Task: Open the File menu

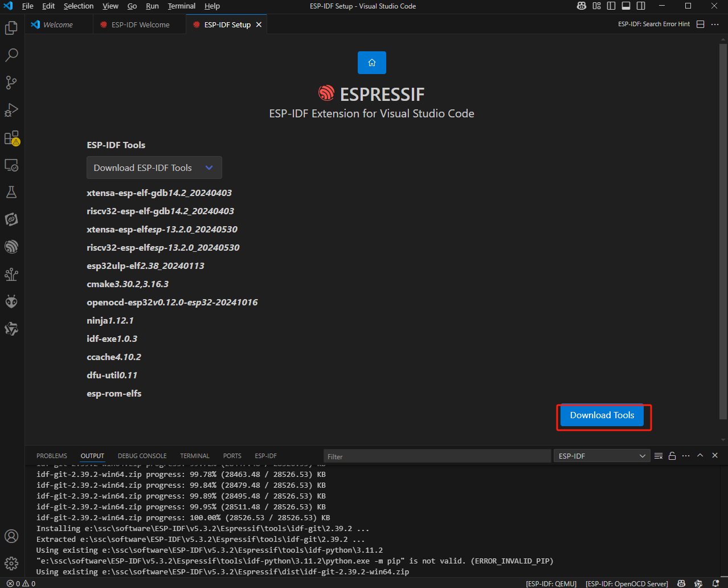Action: tap(27, 6)
